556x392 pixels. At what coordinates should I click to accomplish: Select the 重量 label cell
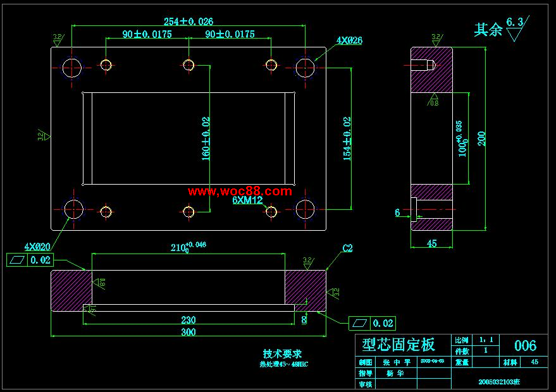[x=461, y=362]
